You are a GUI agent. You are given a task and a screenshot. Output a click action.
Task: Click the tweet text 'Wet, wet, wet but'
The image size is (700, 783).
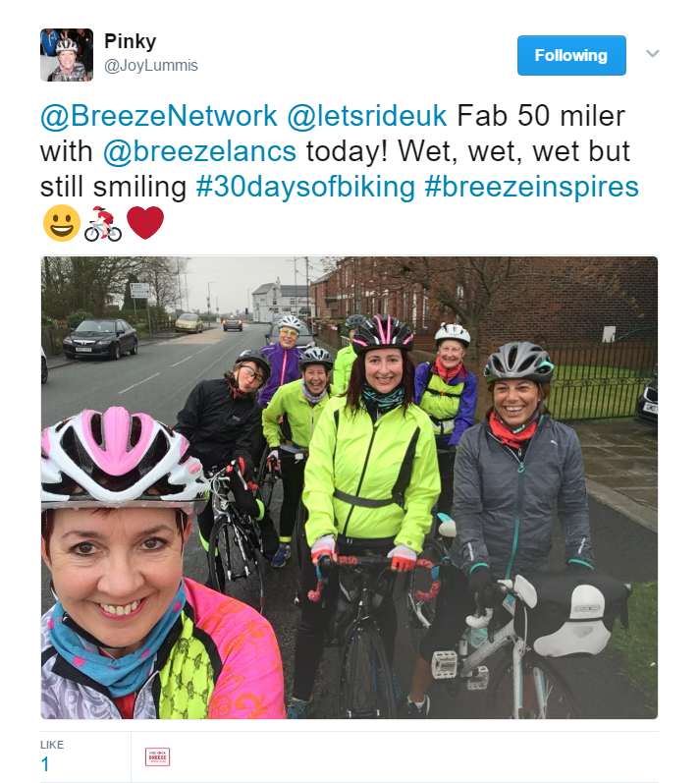513,151
